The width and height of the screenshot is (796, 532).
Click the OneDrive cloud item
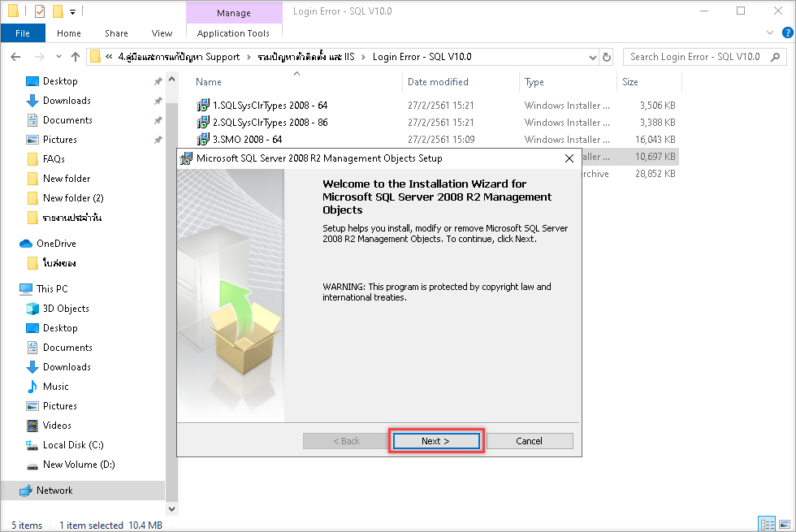pos(55,244)
